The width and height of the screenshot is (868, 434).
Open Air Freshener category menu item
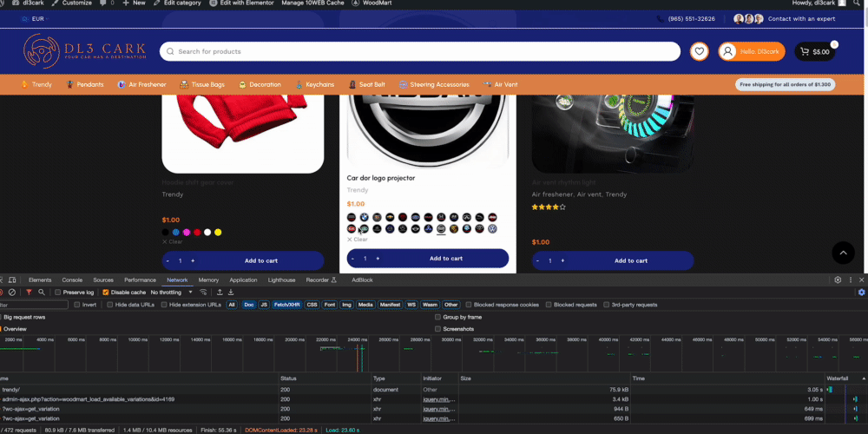tap(141, 85)
